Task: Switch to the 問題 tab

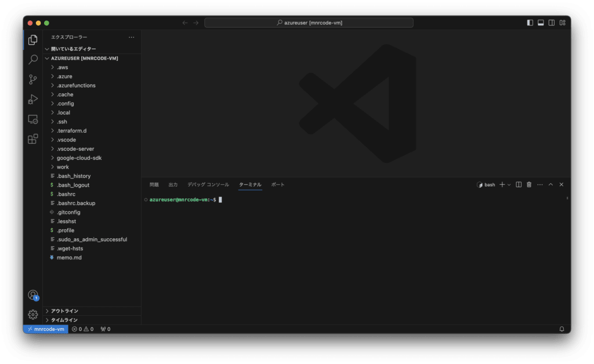Action: 154,185
